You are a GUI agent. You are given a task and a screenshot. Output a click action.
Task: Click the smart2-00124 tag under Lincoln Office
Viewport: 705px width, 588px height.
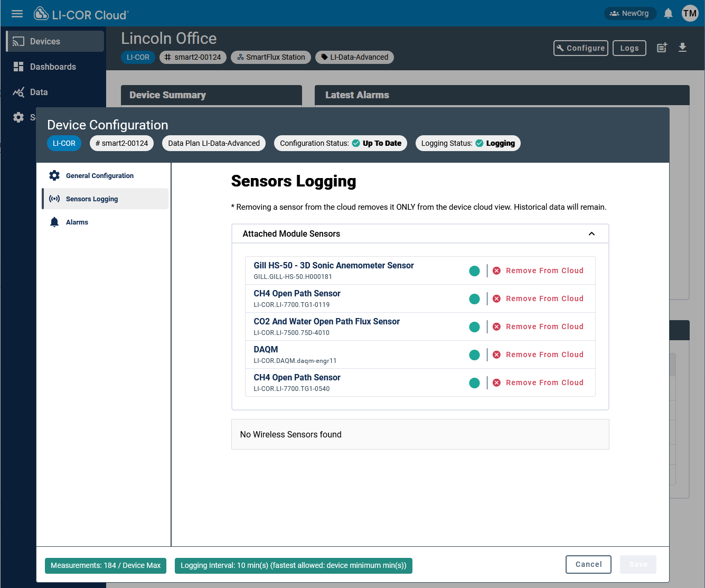(193, 57)
